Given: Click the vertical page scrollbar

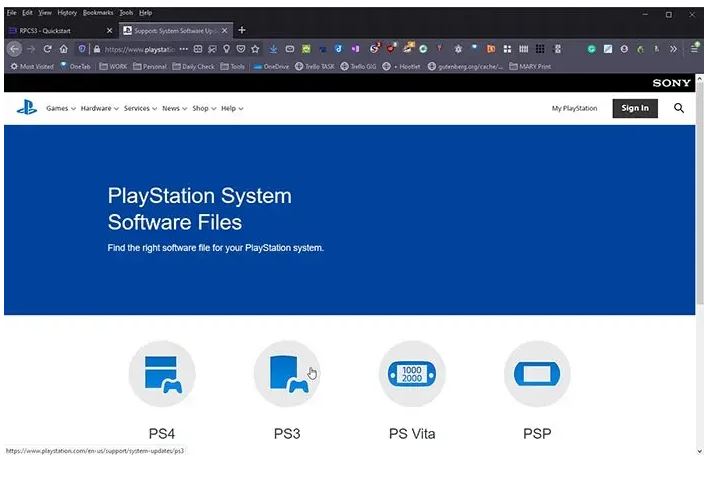Looking at the screenshot, I should pyautogui.click(x=700, y=195).
